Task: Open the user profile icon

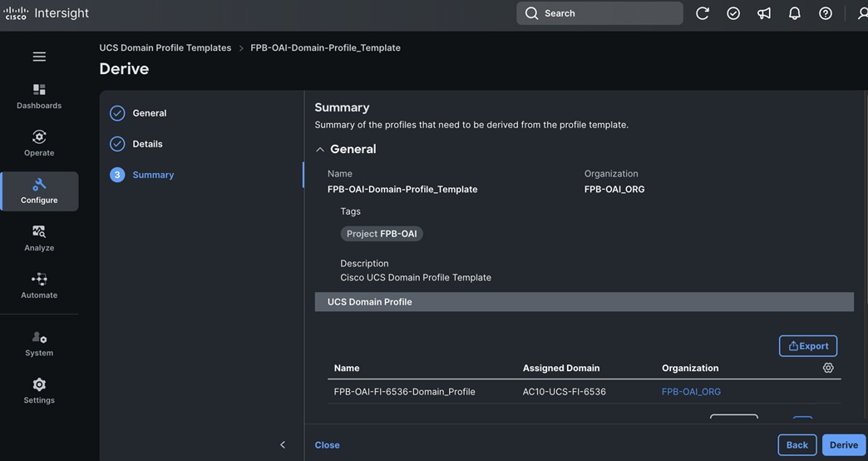Action: [862, 13]
